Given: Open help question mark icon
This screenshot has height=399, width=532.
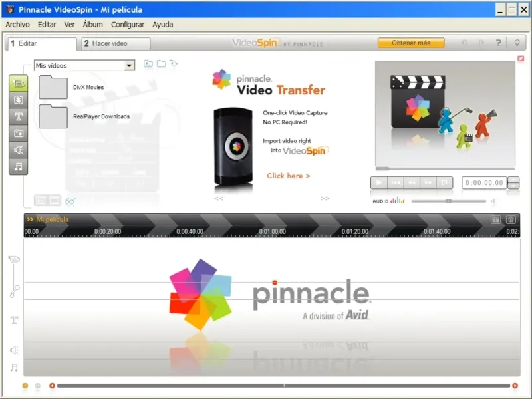Looking at the screenshot, I should 498,43.
